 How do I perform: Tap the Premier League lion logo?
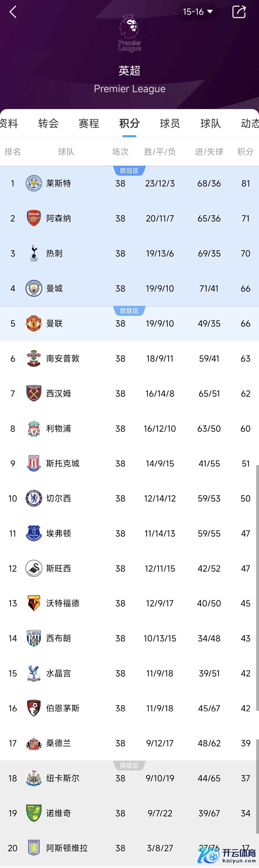tap(129, 33)
